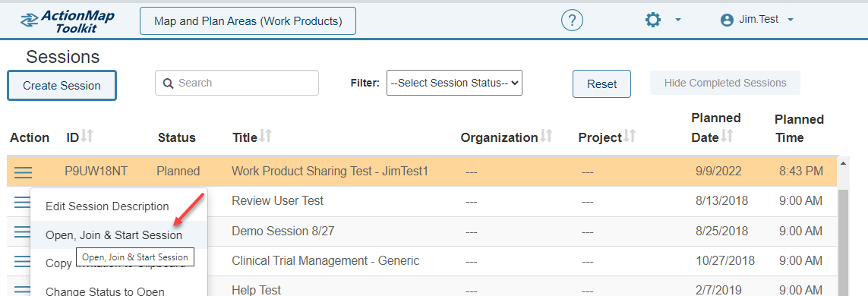868x296 pixels.
Task: Click the table scrollbar up arrow
Action: click(x=844, y=164)
